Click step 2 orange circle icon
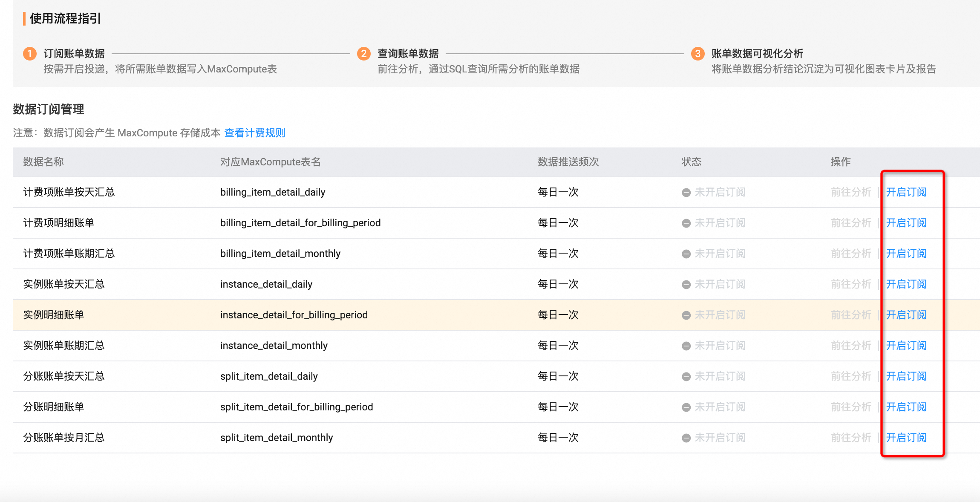The image size is (980, 502). pyautogui.click(x=363, y=54)
